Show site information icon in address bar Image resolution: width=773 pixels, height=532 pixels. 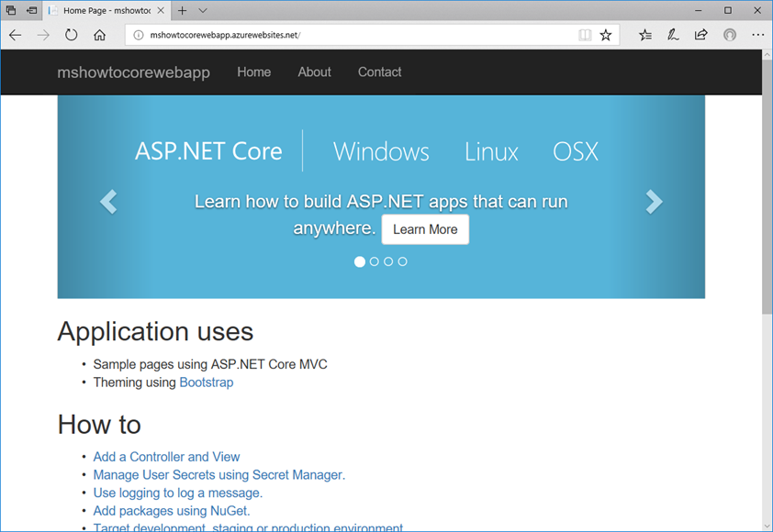point(139,35)
